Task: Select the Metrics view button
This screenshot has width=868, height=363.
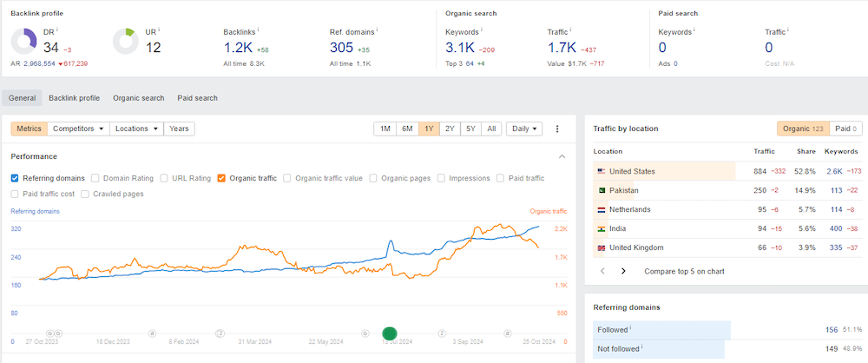Action: (30, 129)
